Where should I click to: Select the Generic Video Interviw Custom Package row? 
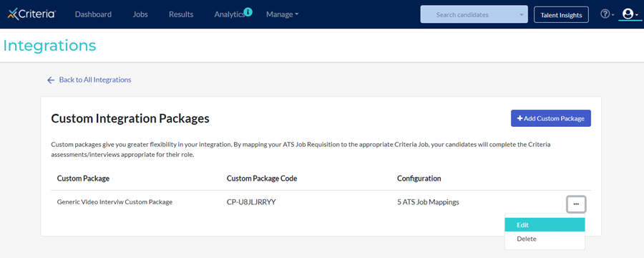(321, 202)
